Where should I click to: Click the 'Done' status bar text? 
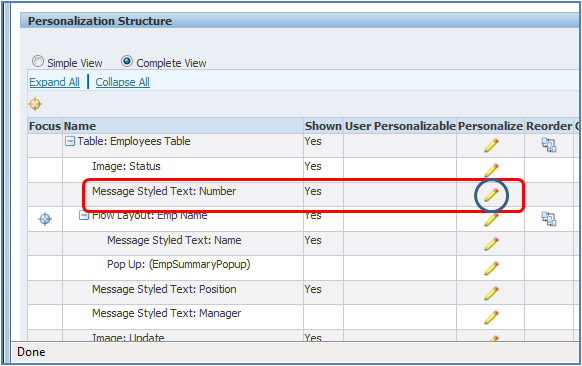tap(31, 352)
